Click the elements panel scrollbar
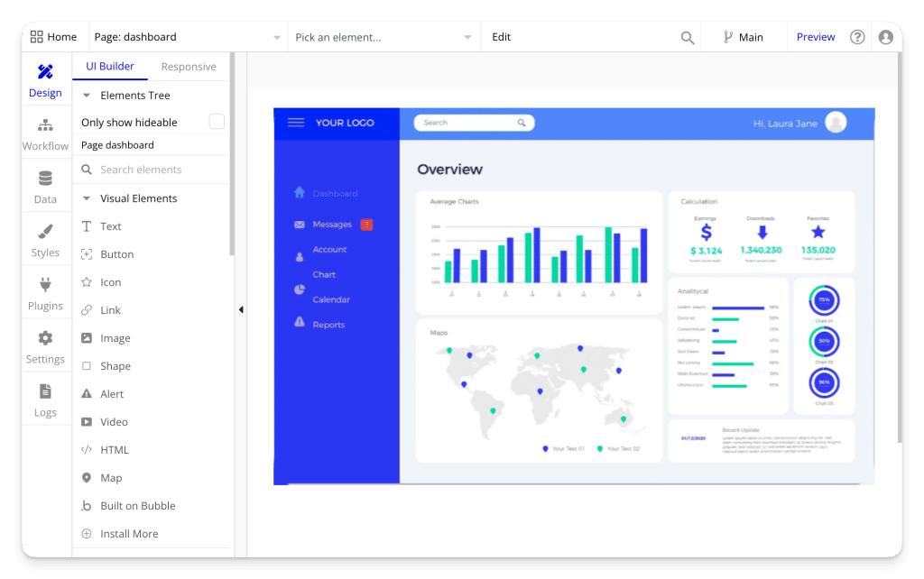 (x=232, y=154)
